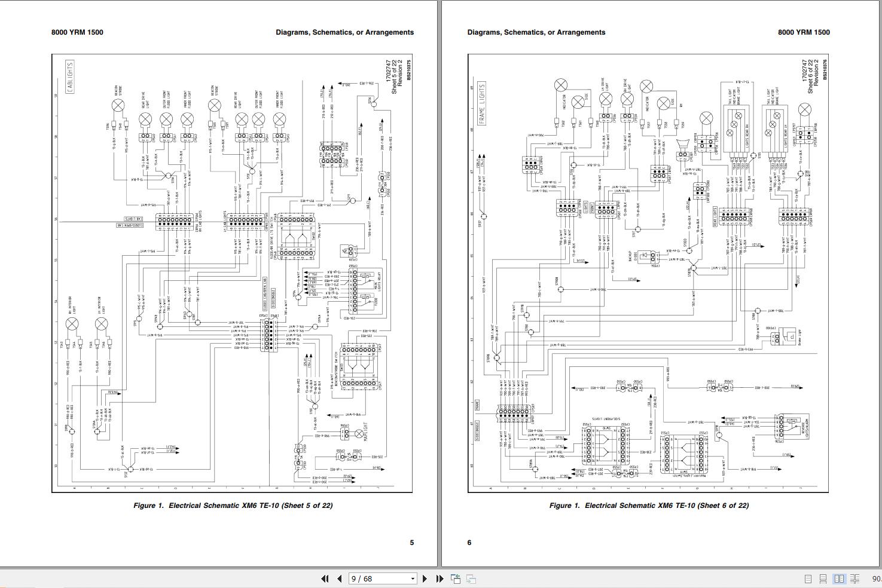Click Sheet 5 of 22 figure caption
This screenshot has height=588, width=882.
pyautogui.click(x=233, y=506)
